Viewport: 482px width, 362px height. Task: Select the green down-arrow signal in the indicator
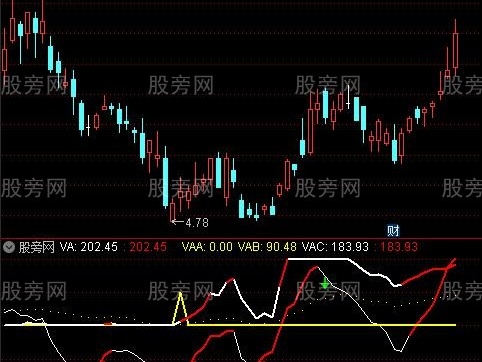click(x=324, y=283)
